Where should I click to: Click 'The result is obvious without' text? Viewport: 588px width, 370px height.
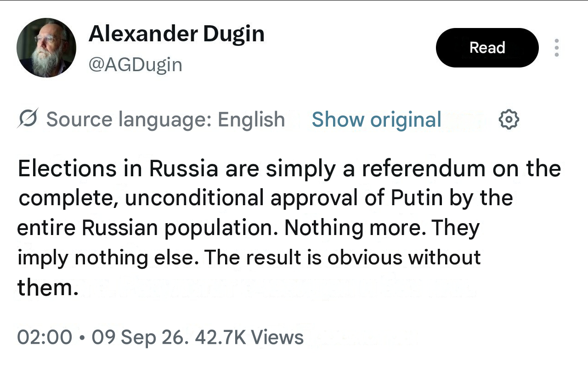click(343, 258)
